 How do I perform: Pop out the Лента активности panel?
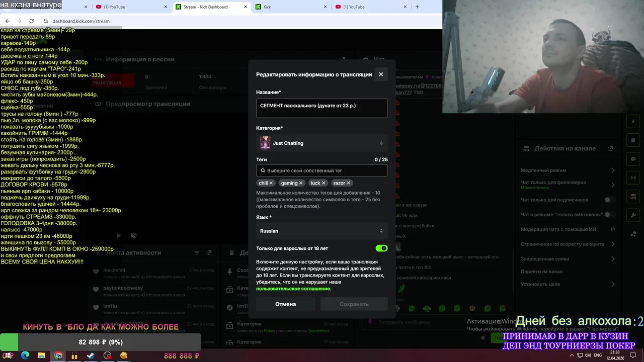click(x=209, y=253)
